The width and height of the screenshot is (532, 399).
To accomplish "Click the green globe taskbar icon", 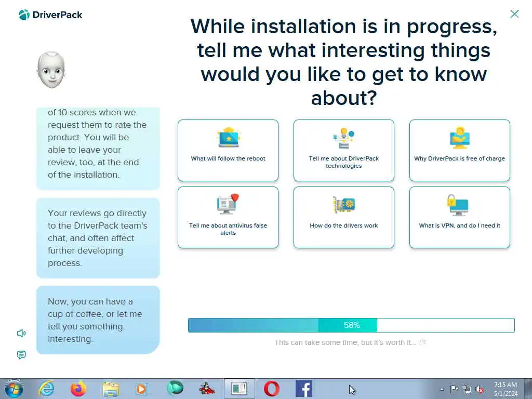I will point(175,389).
